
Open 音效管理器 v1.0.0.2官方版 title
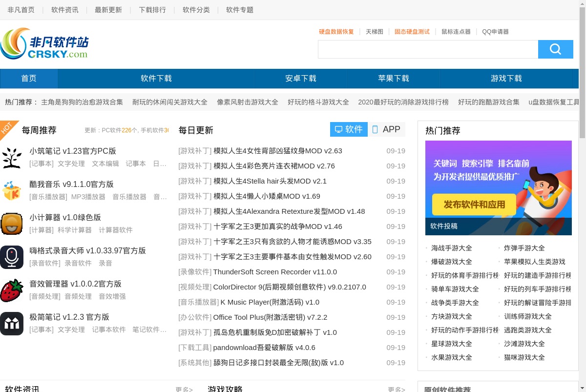pyautogui.click(x=75, y=284)
